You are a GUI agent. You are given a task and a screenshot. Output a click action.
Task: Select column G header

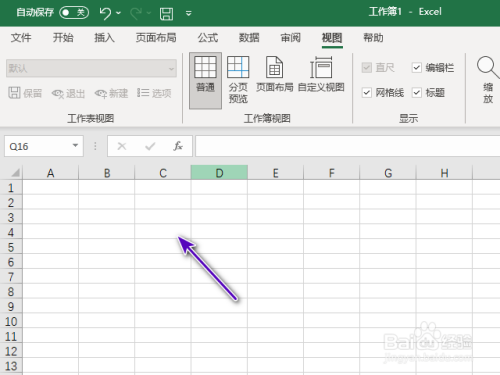(x=388, y=173)
